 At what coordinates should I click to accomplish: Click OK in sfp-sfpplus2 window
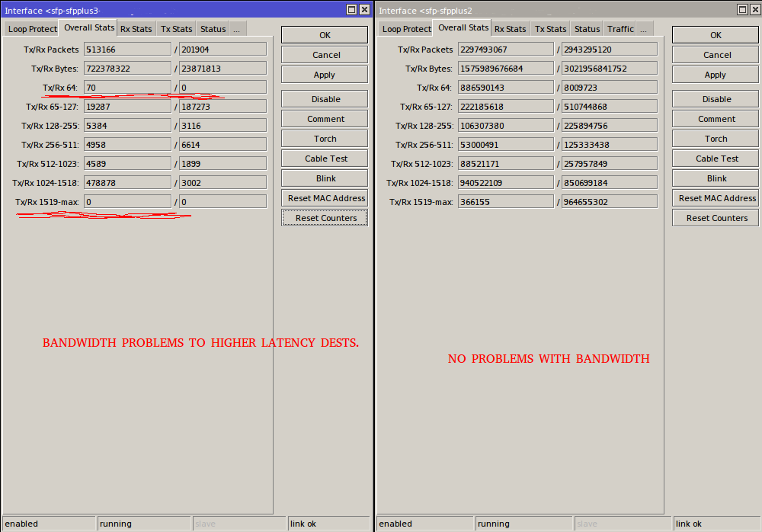click(716, 35)
